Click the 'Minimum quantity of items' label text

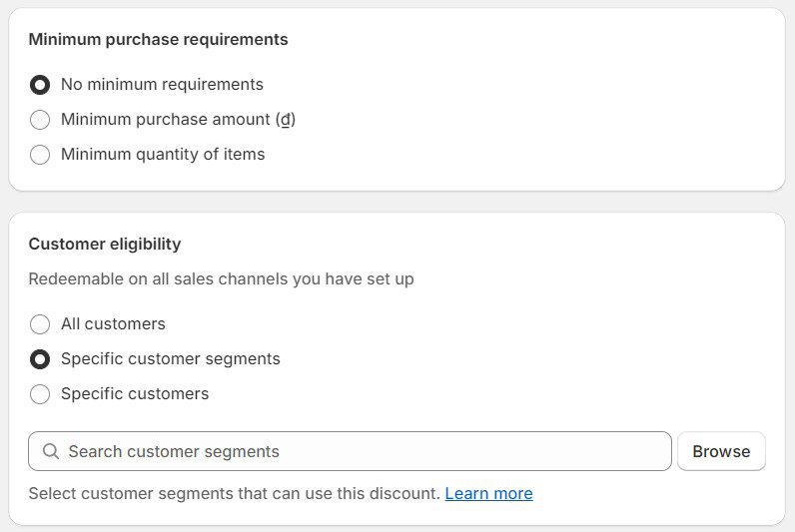click(163, 155)
